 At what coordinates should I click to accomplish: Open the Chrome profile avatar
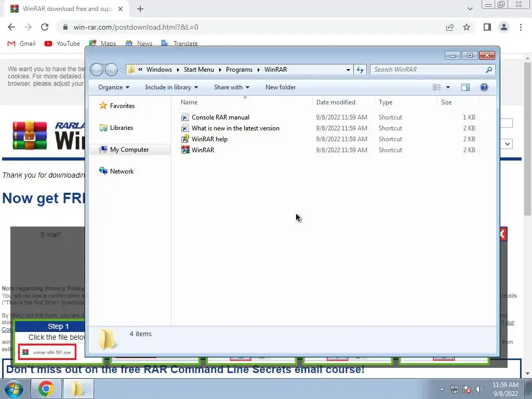[504, 27]
